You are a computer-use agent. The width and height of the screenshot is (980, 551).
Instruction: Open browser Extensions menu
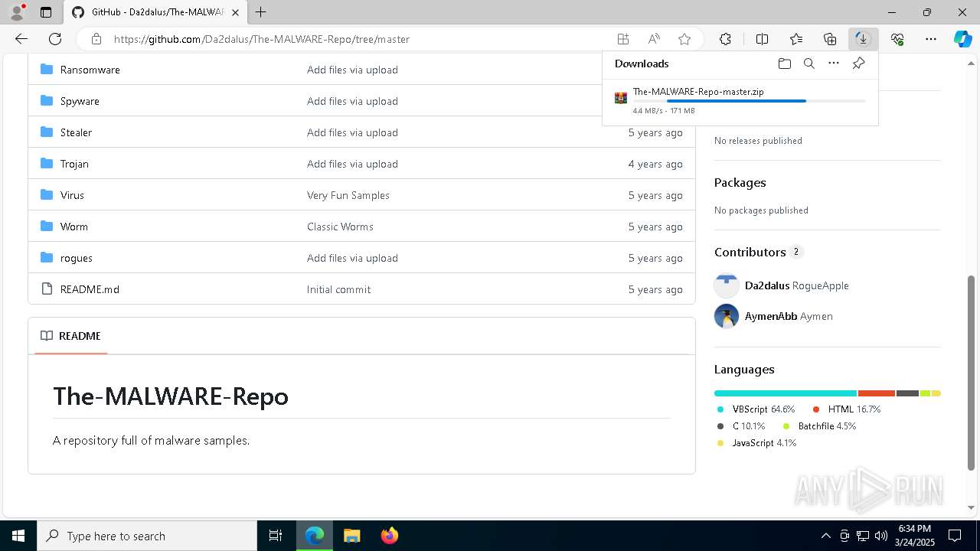click(725, 39)
